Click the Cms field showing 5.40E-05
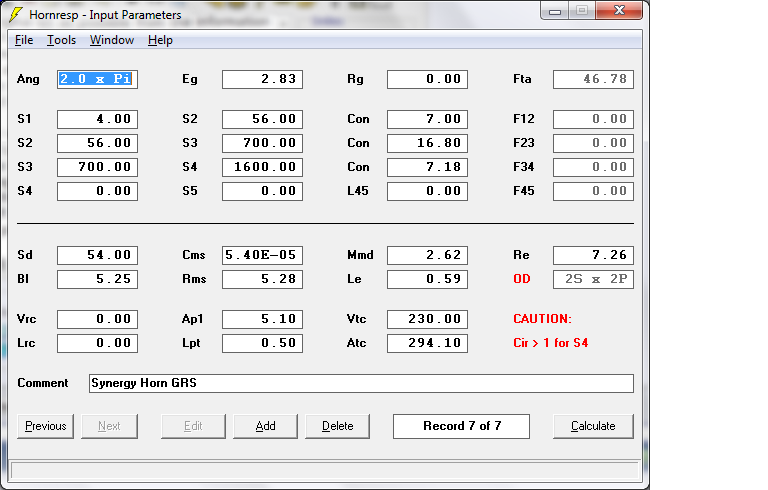The width and height of the screenshot is (768, 490). tap(263, 255)
